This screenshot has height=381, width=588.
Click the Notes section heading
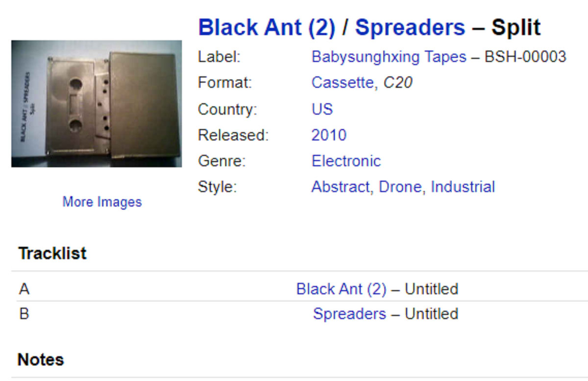click(x=41, y=359)
